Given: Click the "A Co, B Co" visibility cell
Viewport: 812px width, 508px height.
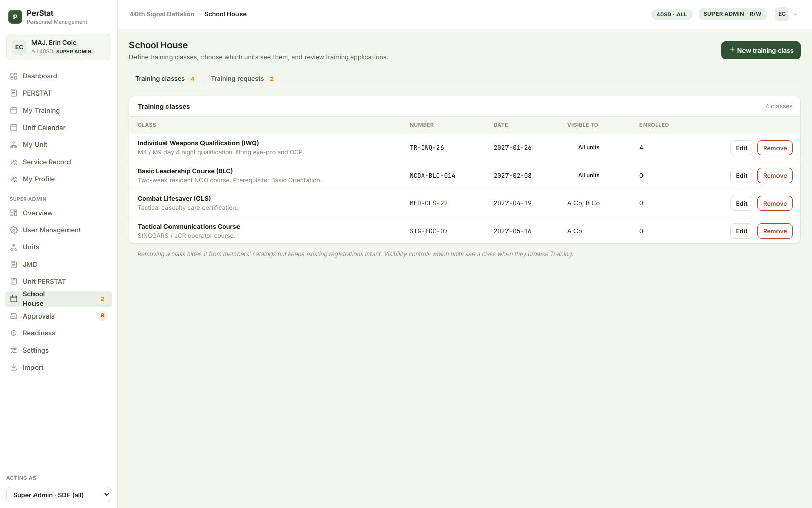Looking at the screenshot, I should pyautogui.click(x=584, y=203).
